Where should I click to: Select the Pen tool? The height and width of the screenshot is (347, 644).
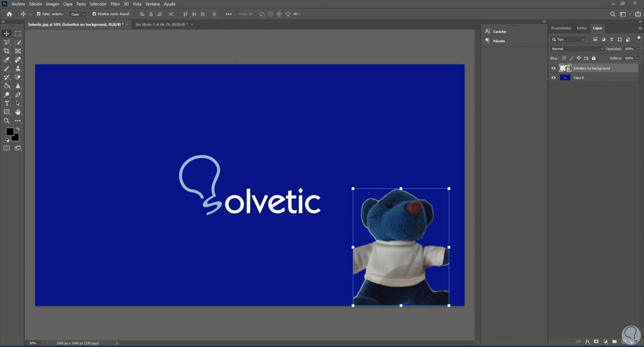[x=18, y=95]
